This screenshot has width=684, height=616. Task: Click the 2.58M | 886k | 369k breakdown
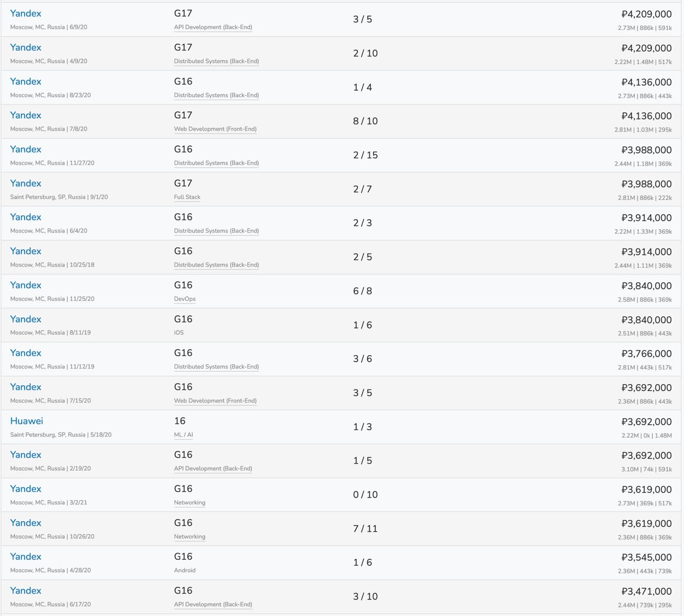(645, 300)
